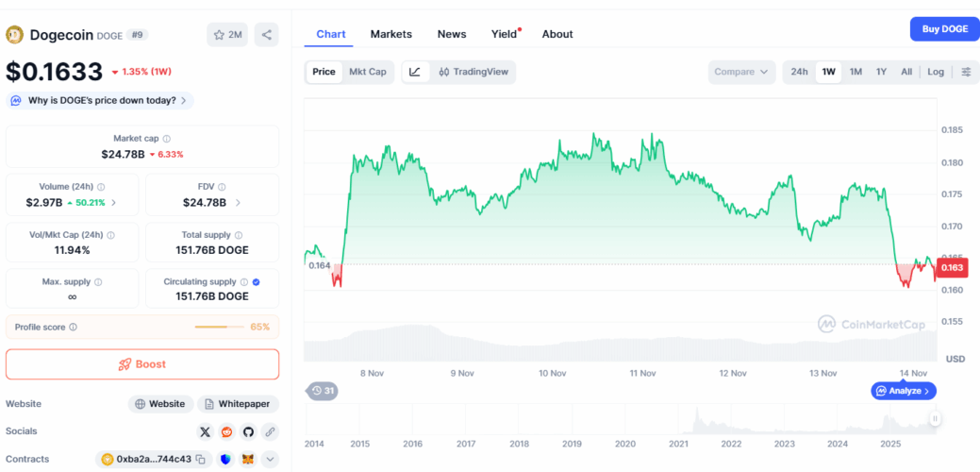The image size is (980, 472).
Task: Copy the 0xba2a contract address
Action: [151, 460]
